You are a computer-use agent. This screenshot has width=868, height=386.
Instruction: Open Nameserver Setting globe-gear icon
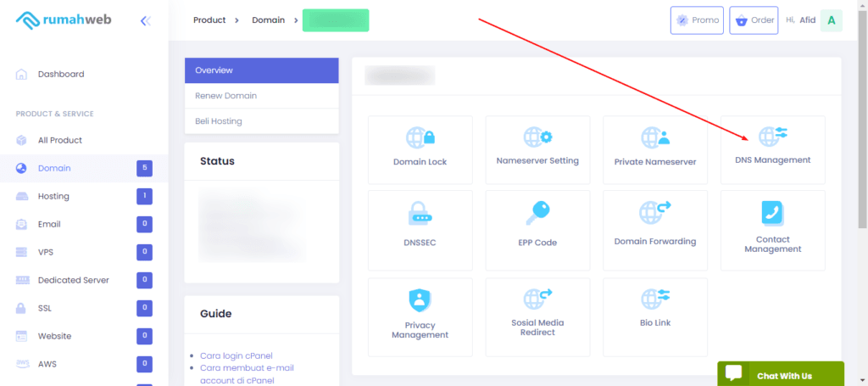tap(537, 137)
